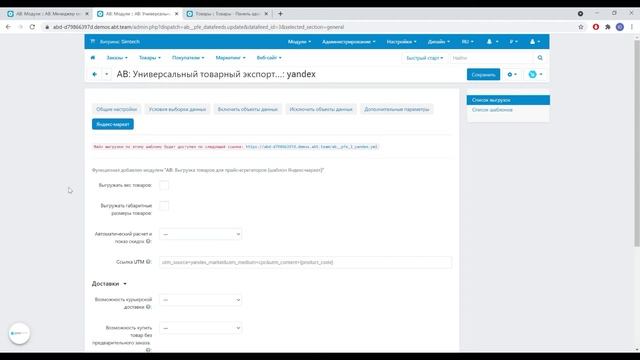The image size is (640, 360).
Task: Switch to the Товары browser tab
Action: click(x=228, y=13)
